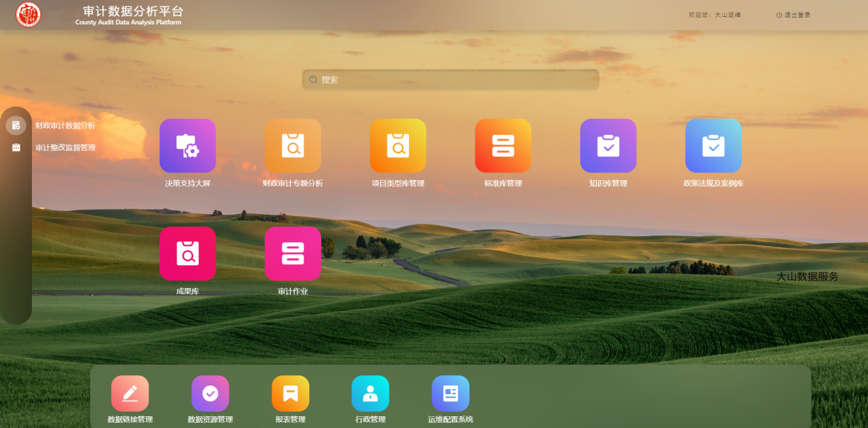Open the 成果库 app icon
Screen dimensions: 868x428
click(x=188, y=254)
